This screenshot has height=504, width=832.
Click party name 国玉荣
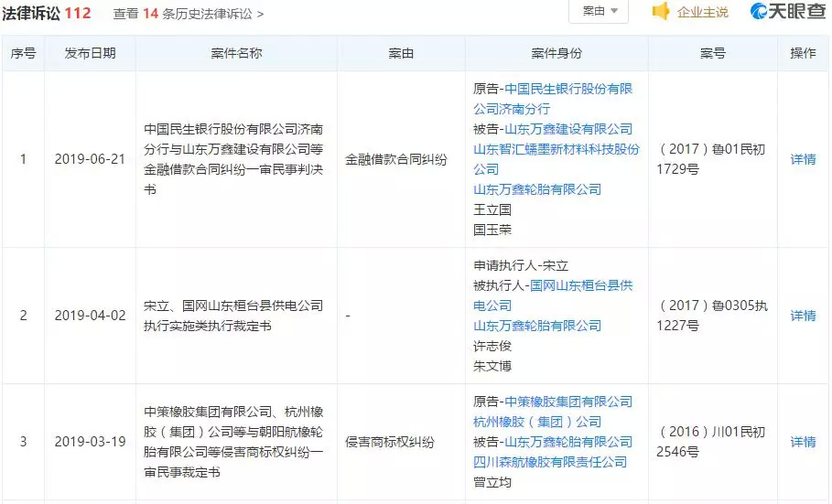coord(492,230)
